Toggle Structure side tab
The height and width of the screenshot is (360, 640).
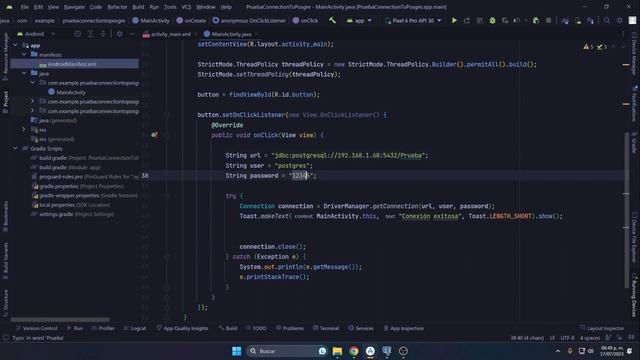point(5,303)
